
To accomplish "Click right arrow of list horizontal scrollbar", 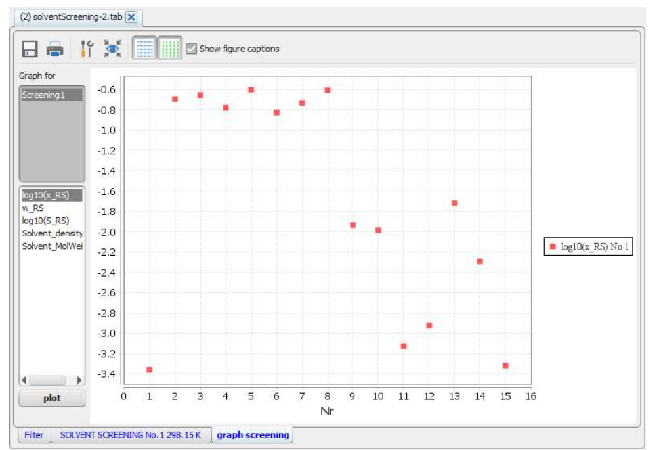I will 80,380.
